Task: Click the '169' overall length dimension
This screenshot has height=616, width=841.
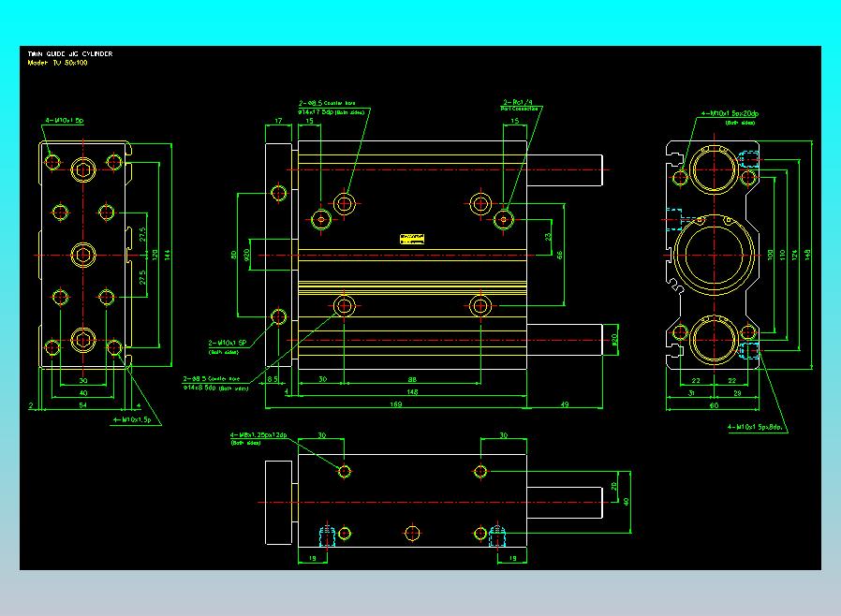Action: point(395,404)
